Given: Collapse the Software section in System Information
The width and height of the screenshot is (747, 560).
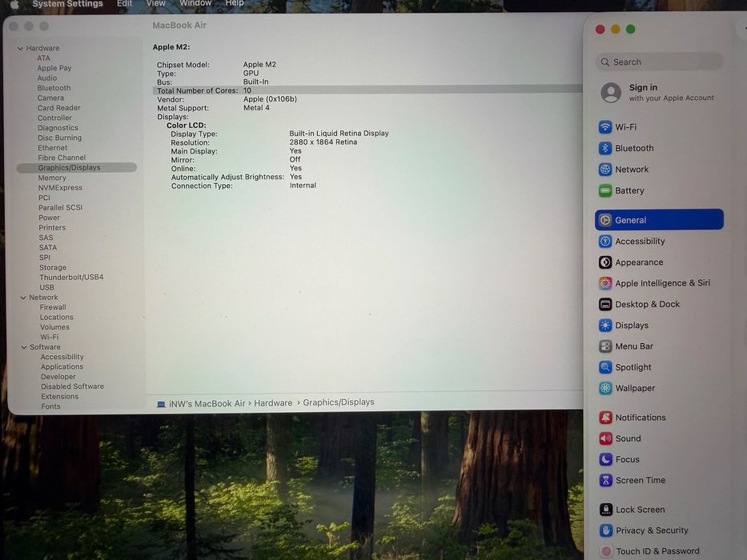Looking at the screenshot, I should [x=24, y=347].
